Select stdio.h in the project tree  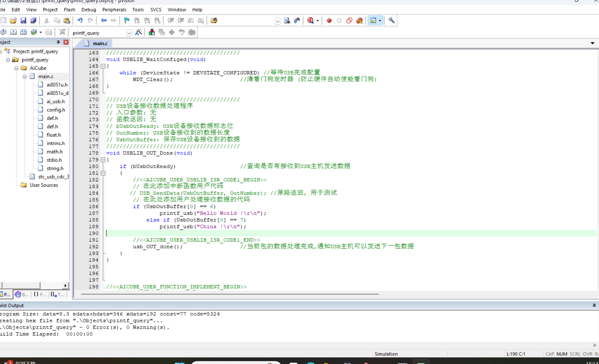[54, 160]
